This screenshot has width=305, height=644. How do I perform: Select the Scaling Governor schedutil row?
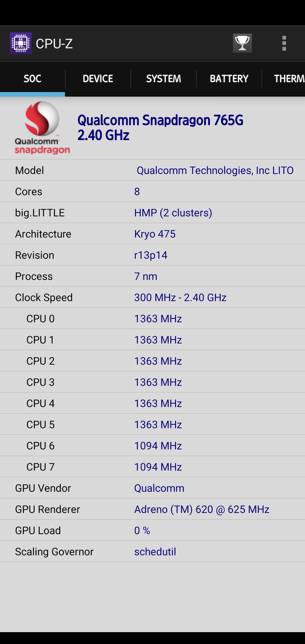152,552
